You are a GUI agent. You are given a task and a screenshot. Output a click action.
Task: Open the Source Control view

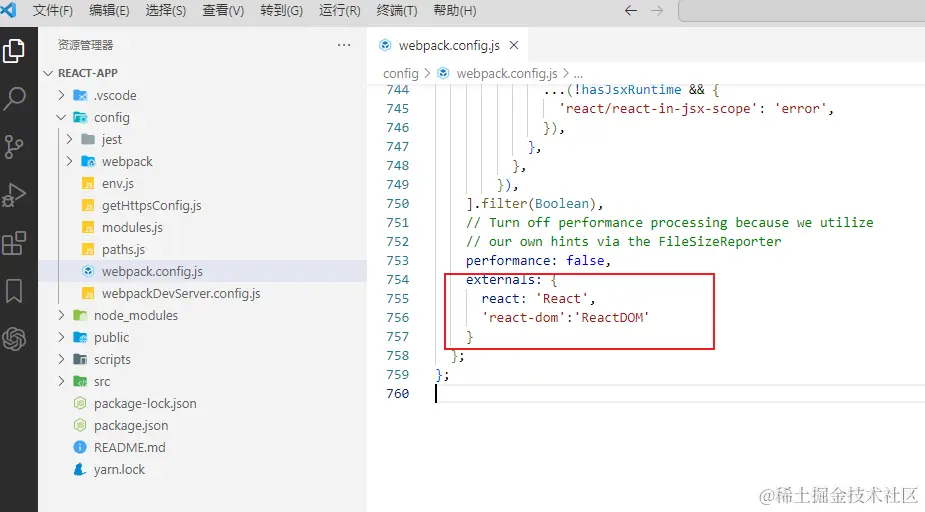pyautogui.click(x=14, y=146)
